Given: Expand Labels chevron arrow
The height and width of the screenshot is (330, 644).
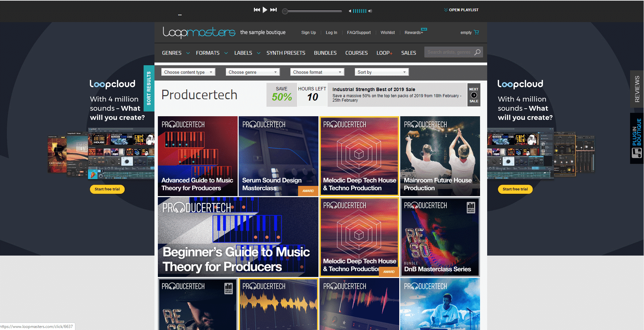Looking at the screenshot, I should (259, 53).
